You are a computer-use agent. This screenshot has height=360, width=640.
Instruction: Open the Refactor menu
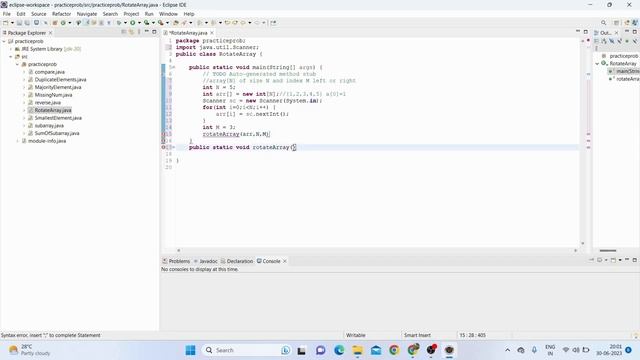(x=61, y=14)
